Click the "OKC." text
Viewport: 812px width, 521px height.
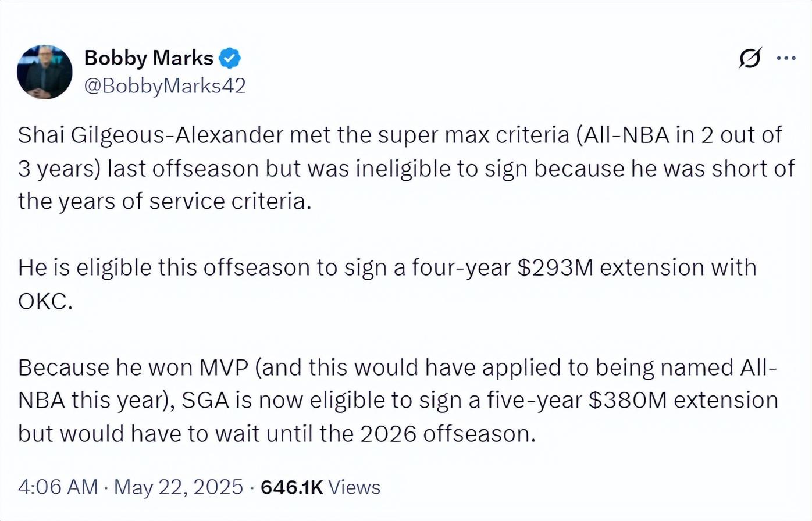tap(45, 301)
